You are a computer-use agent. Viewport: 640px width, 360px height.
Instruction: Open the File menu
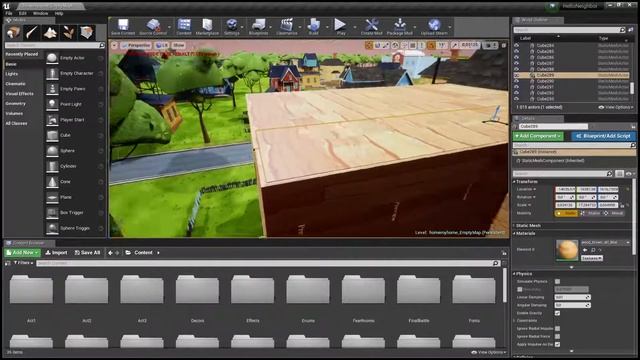click(x=9, y=13)
